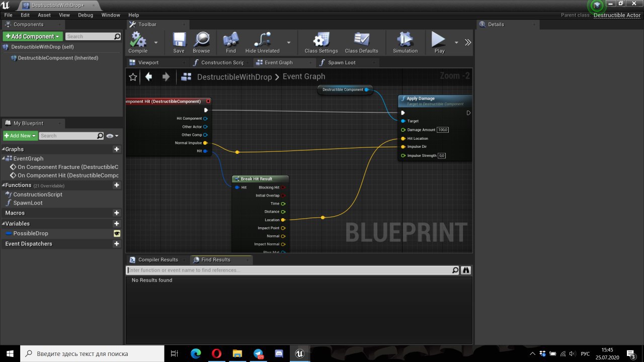
Task: Open Parent class Destructible Actor link
Action: [617, 15]
